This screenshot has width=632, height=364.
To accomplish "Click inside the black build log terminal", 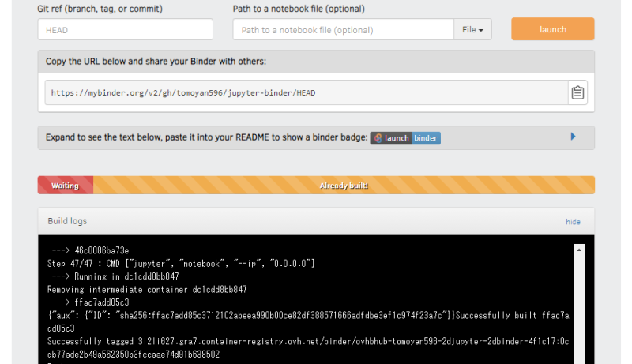I will (x=308, y=300).
